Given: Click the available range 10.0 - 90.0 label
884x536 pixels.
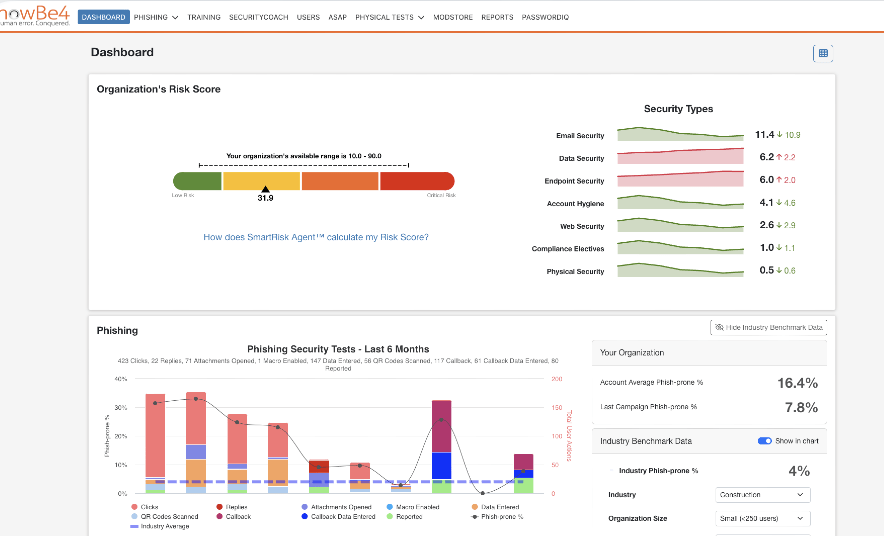Looking at the screenshot, I should [304, 156].
